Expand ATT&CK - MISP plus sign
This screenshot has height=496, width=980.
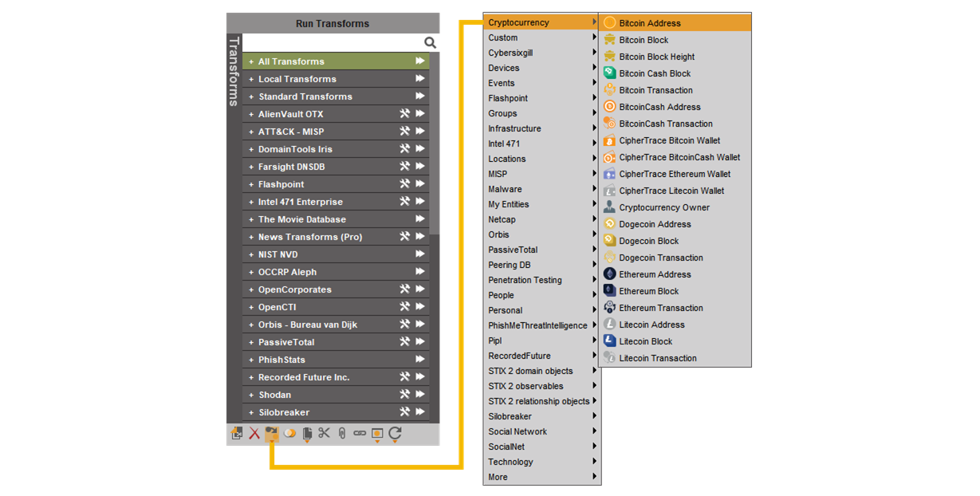click(x=251, y=132)
